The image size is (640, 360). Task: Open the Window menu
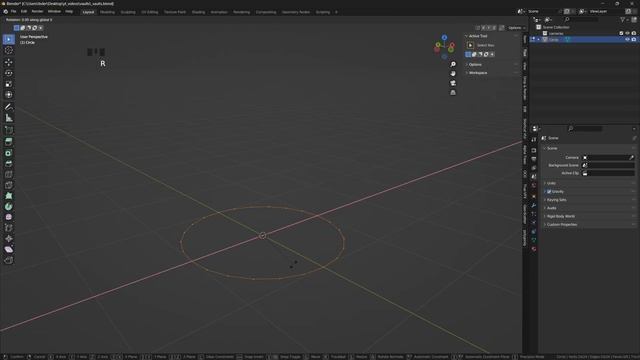54,11
